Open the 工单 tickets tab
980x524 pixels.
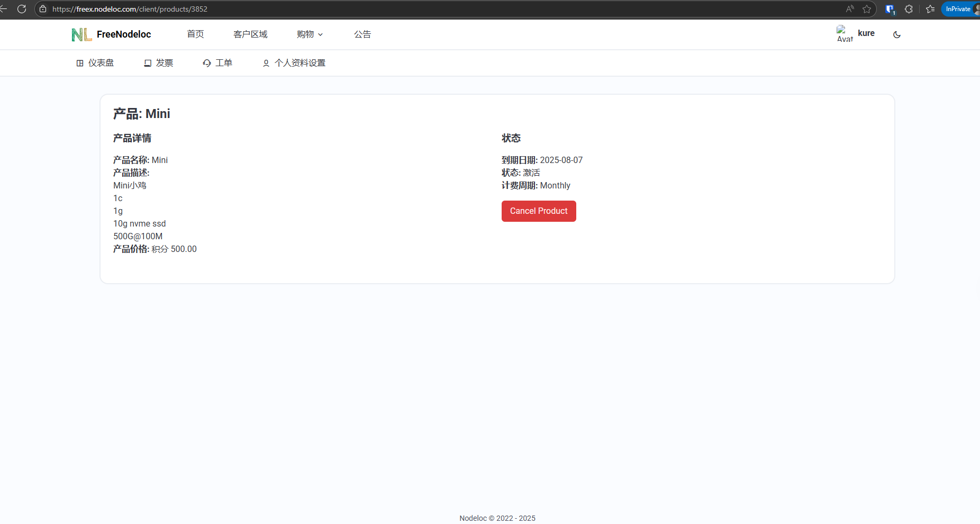coord(217,63)
